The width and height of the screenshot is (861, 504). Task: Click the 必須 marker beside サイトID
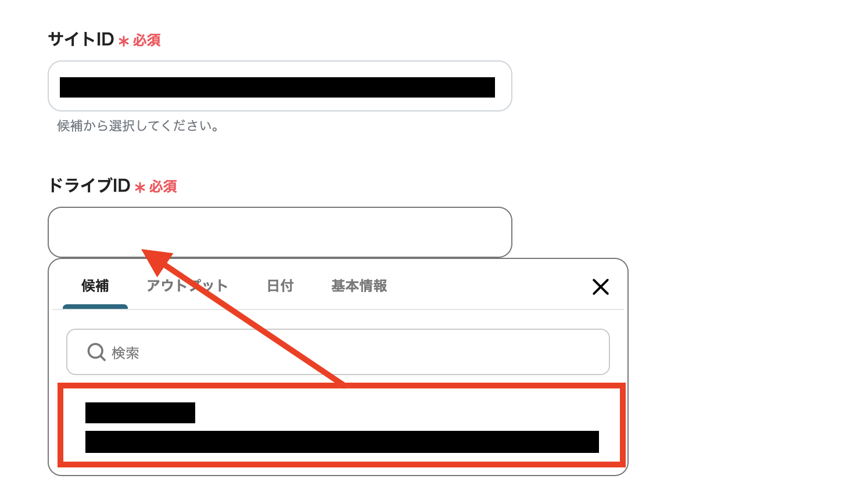tap(147, 40)
